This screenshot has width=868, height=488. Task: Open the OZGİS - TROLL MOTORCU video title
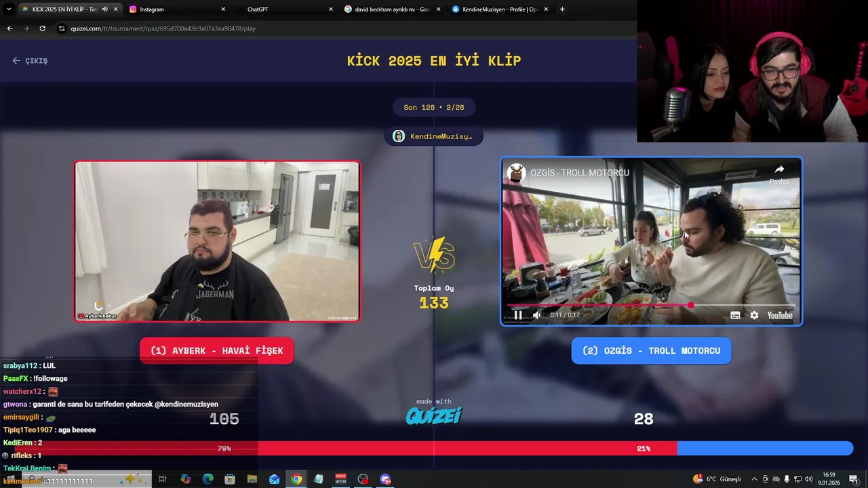(x=580, y=173)
